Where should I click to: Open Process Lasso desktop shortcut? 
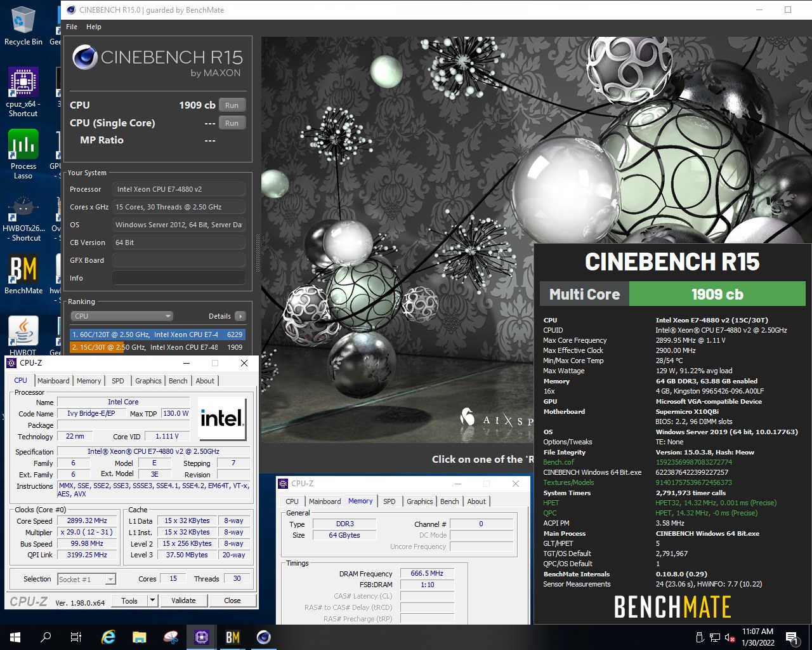pyautogui.click(x=23, y=154)
